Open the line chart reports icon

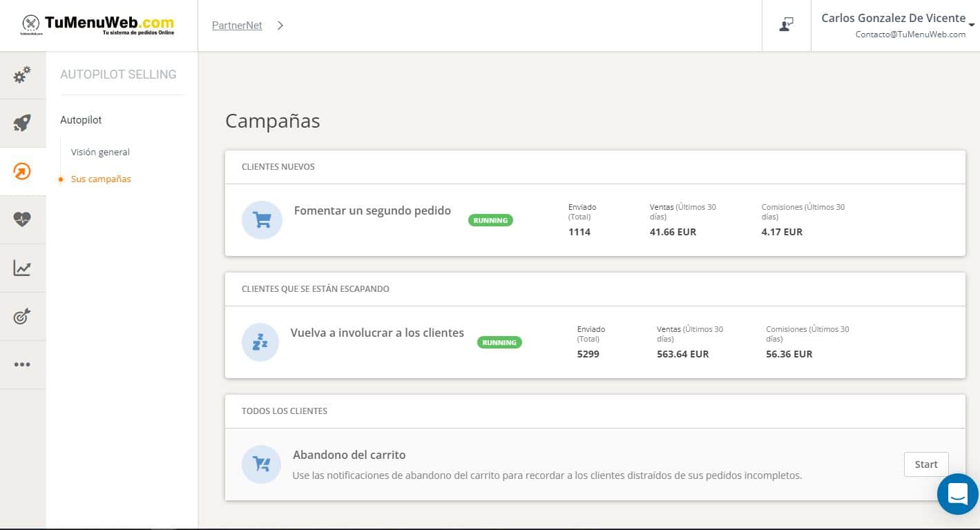[22, 268]
